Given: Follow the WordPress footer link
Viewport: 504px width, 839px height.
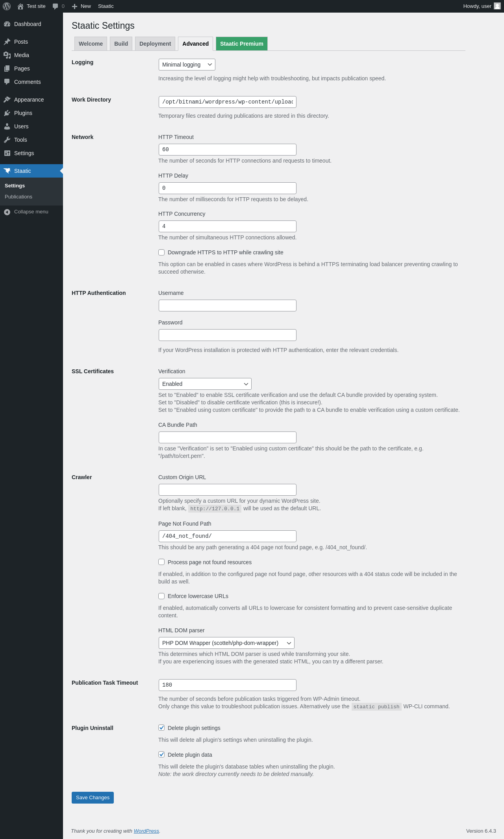Looking at the screenshot, I should click(x=146, y=831).
